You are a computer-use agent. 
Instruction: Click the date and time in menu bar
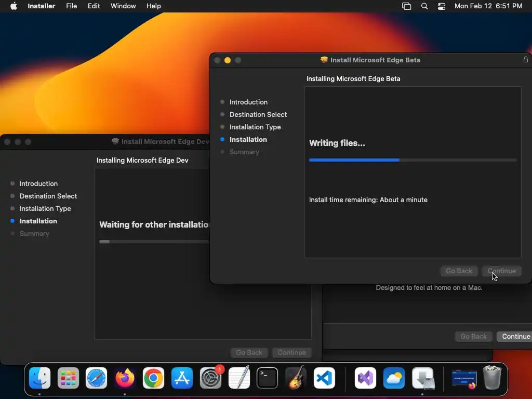pos(488,6)
